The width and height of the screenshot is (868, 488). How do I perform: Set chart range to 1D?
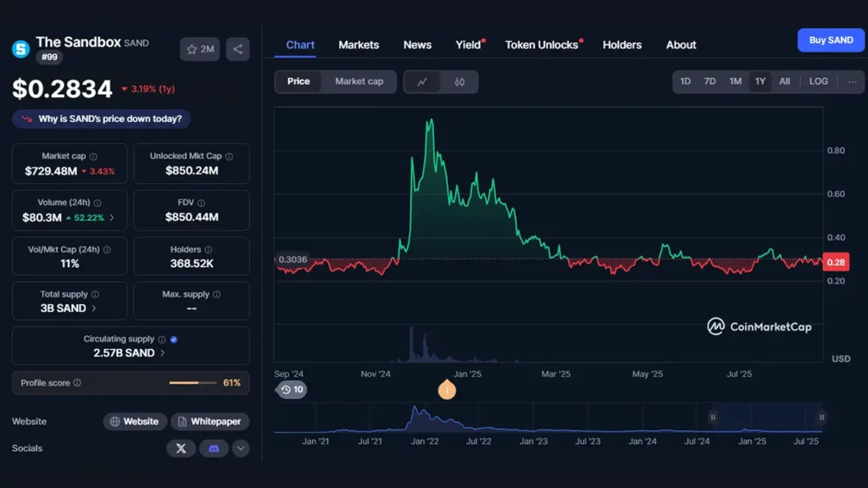tap(685, 81)
